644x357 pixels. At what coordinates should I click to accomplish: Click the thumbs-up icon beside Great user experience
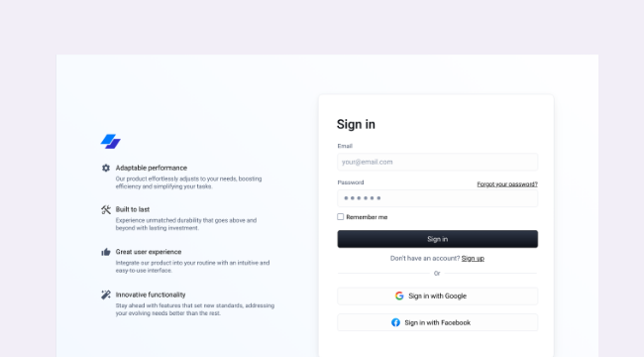106,252
